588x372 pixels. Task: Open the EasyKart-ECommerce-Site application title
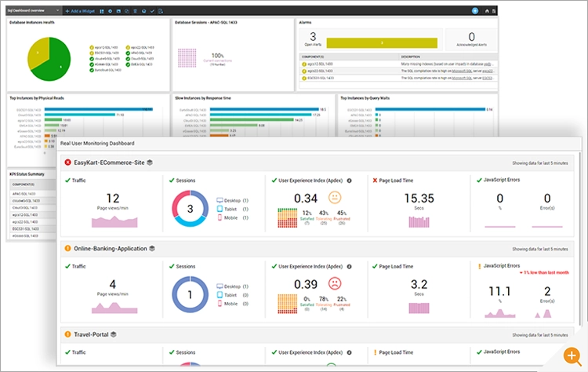point(109,162)
